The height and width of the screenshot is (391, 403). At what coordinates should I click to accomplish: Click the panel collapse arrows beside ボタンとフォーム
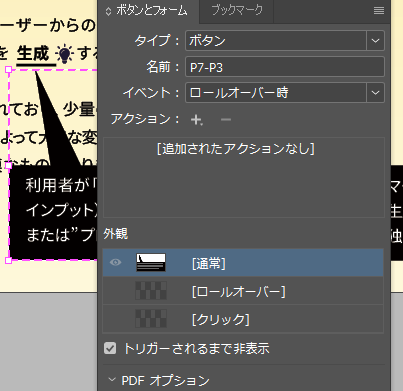point(108,11)
